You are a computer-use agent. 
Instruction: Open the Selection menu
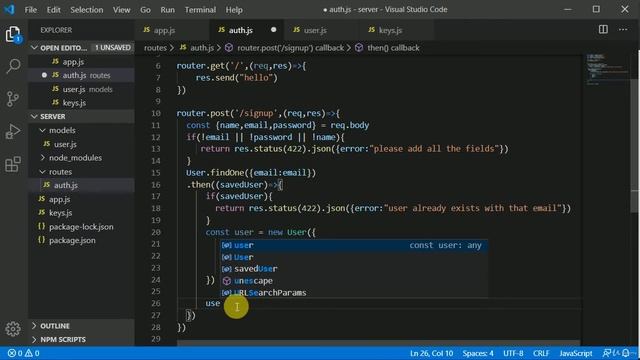(87, 9)
